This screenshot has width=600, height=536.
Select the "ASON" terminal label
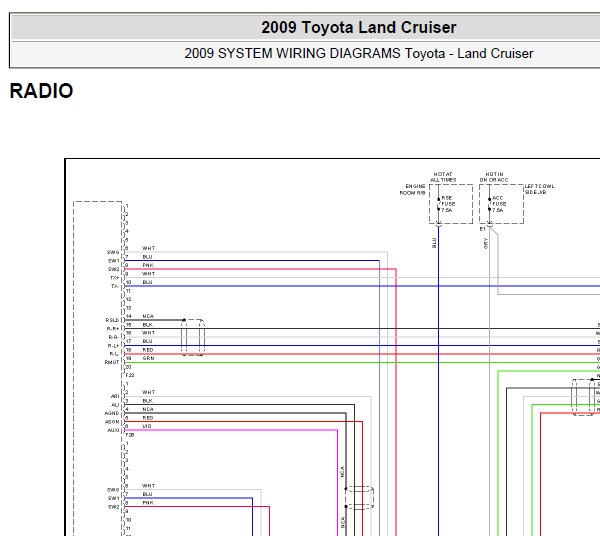pyautogui.click(x=112, y=422)
